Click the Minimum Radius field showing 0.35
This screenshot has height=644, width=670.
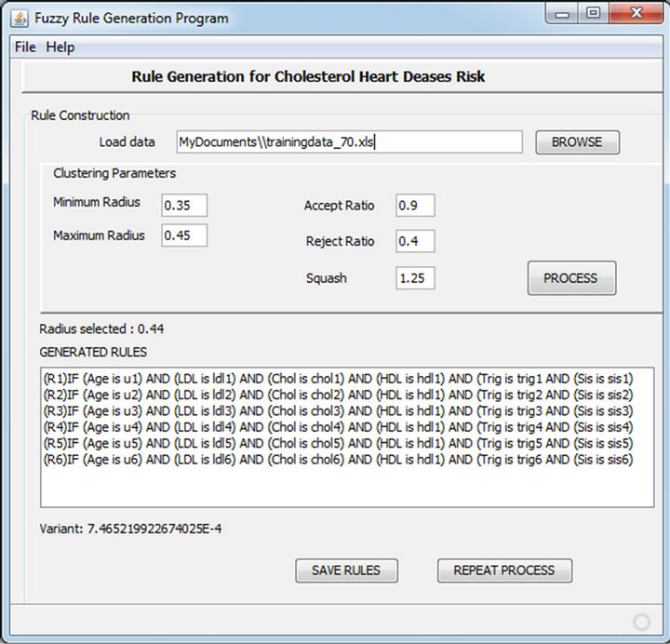[184, 205]
